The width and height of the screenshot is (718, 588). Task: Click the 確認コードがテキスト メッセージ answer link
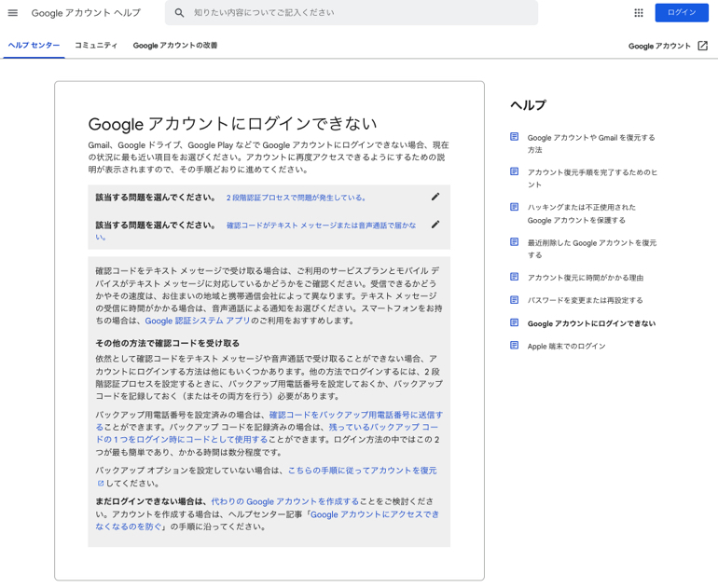pyautogui.click(x=321, y=226)
